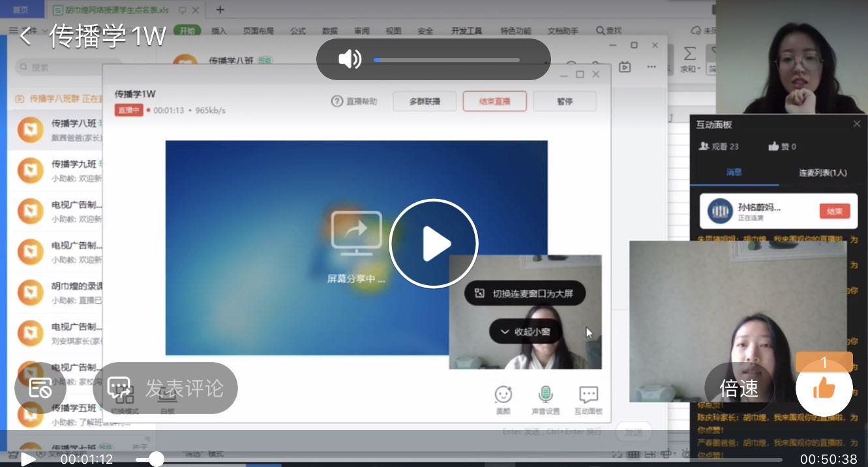
Task: Collapse the small window via 收起小窗
Action: pos(525,332)
